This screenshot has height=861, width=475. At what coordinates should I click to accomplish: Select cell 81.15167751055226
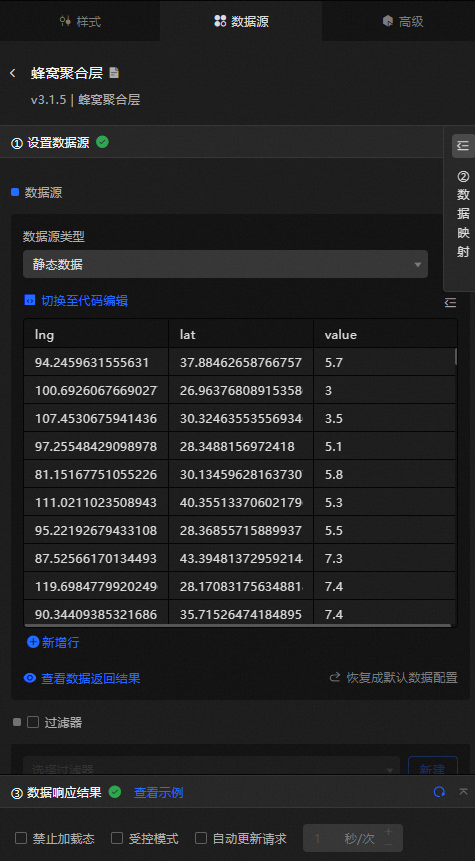96,474
